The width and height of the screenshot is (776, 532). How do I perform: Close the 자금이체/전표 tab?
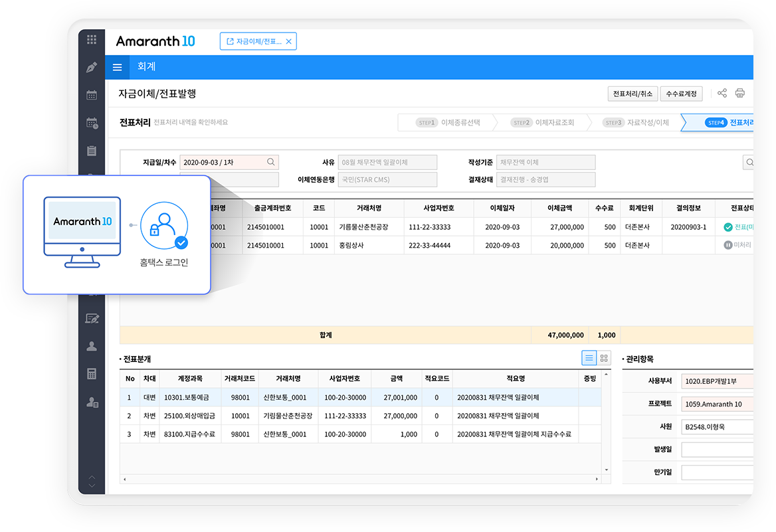[288, 42]
